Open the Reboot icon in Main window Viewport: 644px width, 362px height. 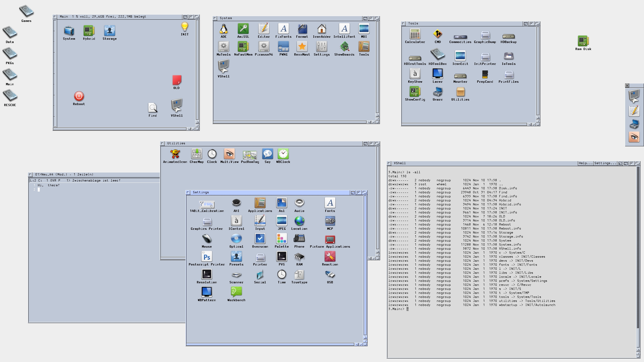[79, 96]
